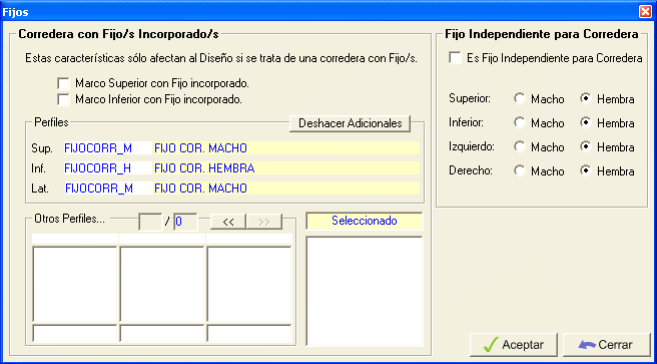
Task: Click the Inf. profile code FIJOCORR_H
Action: point(107,168)
